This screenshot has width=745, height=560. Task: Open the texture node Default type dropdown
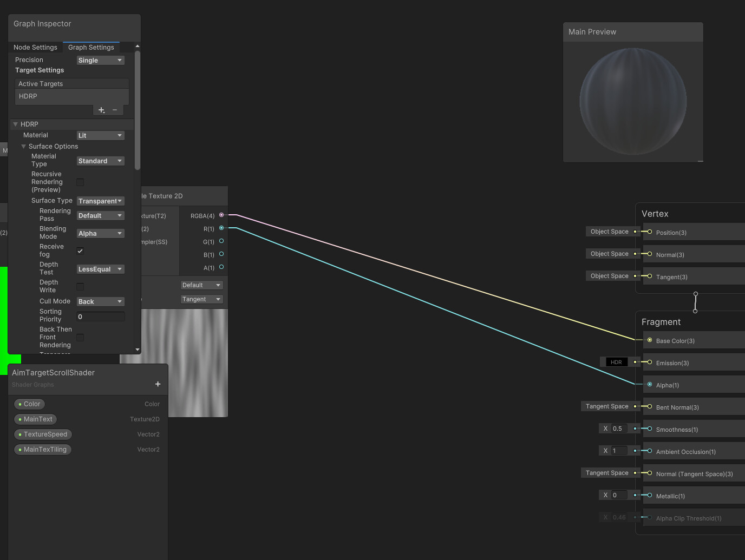click(201, 285)
